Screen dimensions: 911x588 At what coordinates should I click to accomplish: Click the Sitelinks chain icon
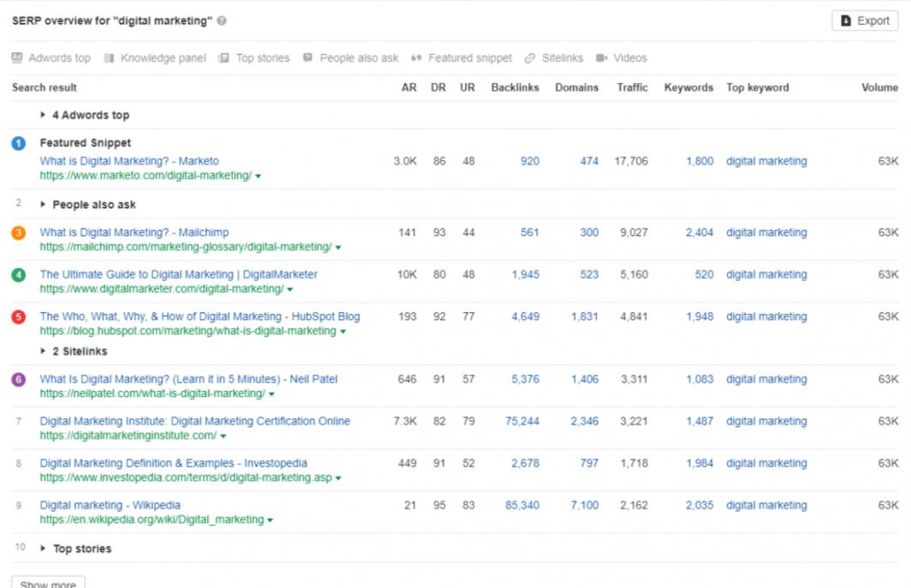(x=530, y=58)
